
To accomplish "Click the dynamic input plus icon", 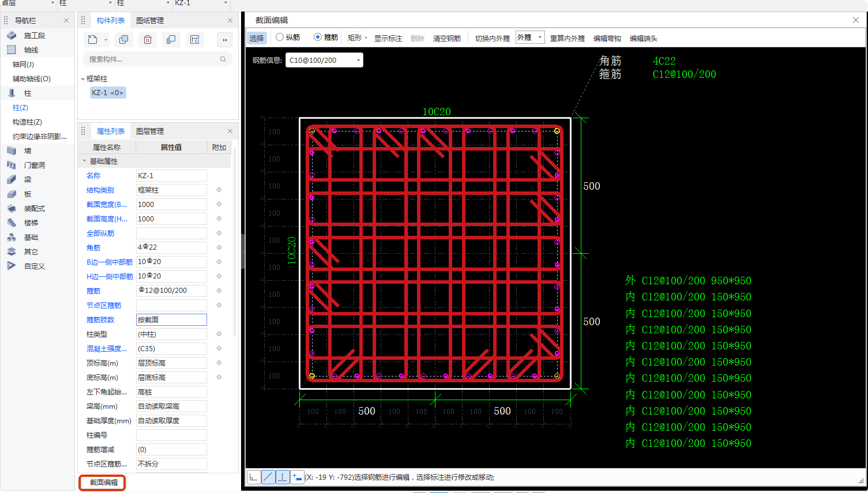I will pyautogui.click(x=297, y=477).
